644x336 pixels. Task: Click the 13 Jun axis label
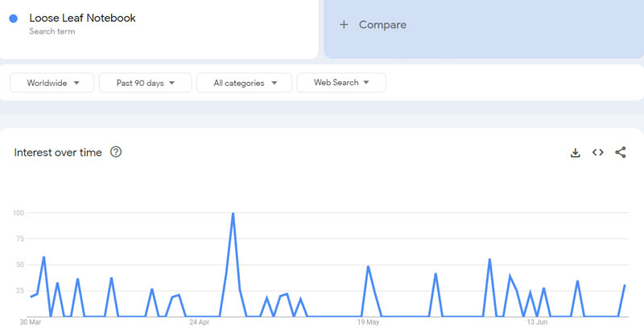[x=537, y=322]
